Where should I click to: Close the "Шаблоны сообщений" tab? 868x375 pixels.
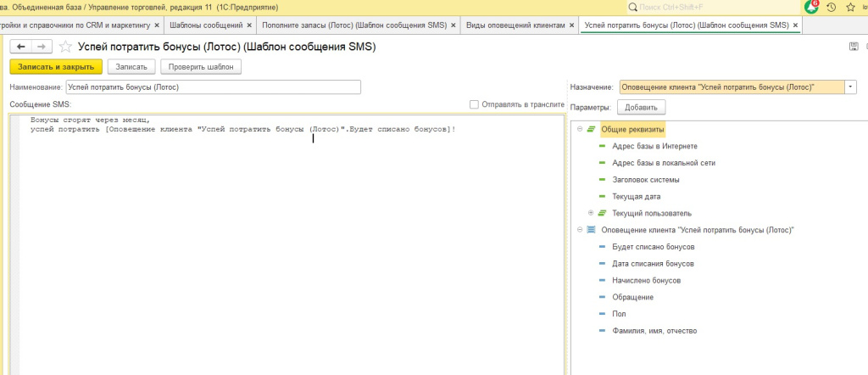coord(248,25)
